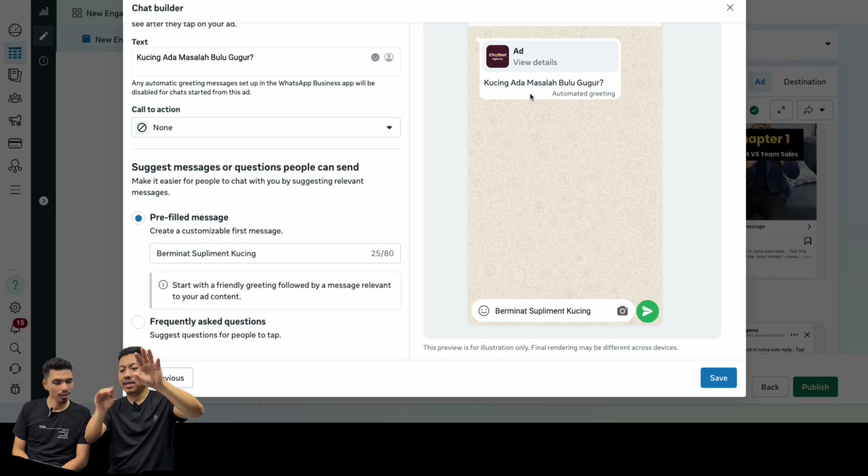This screenshot has height=476, width=868.
Task: Click the greeting Text input field
Action: click(x=266, y=62)
